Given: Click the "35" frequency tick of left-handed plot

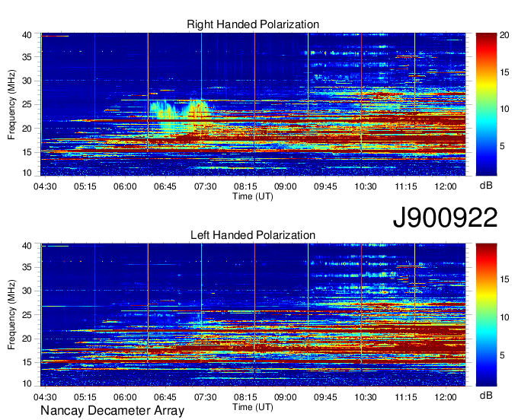Looking at the screenshot, I should click(27, 267).
